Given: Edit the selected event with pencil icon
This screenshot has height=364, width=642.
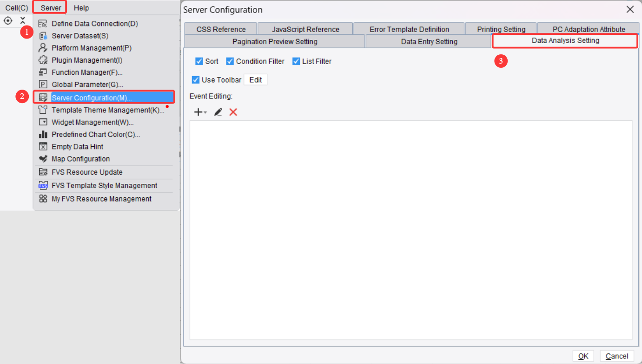Looking at the screenshot, I should pyautogui.click(x=218, y=112).
